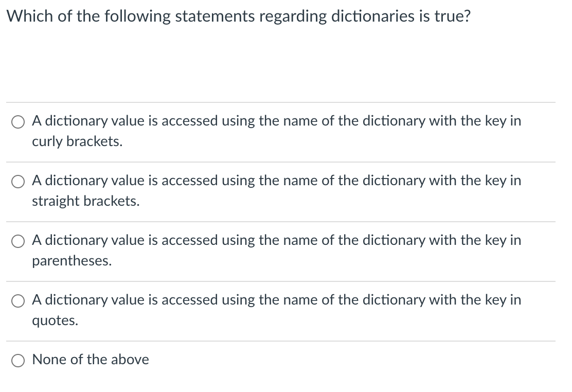Click the quotes answer text
This screenshot has height=392, width=572.
point(277,310)
